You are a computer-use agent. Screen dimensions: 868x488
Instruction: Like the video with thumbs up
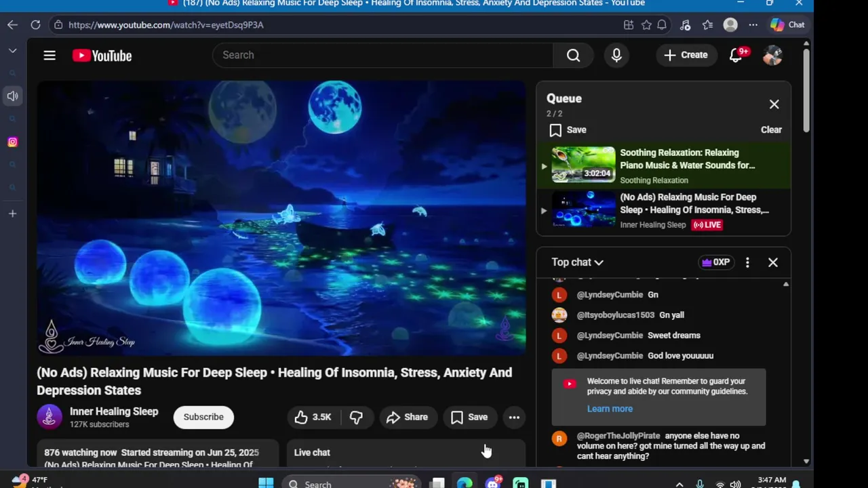[313, 418]
